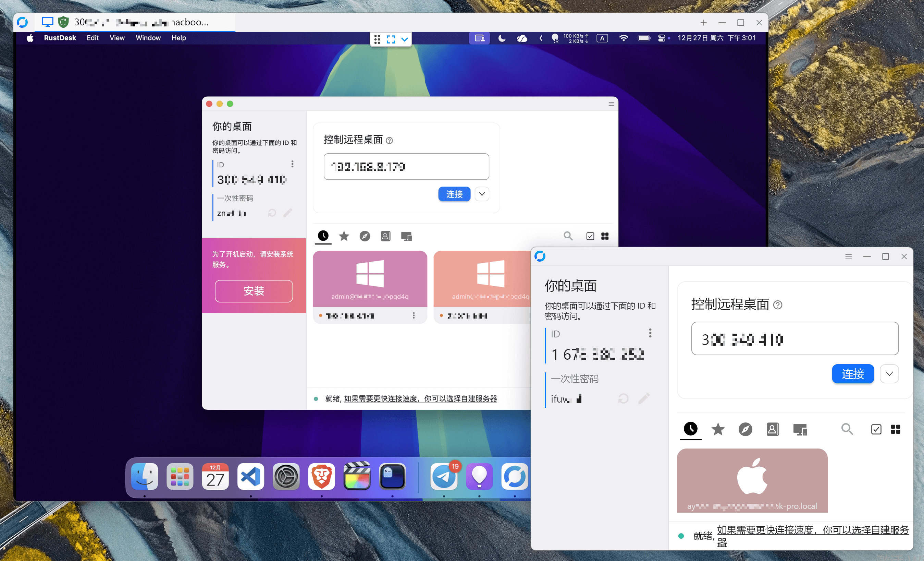Open Brave browser in the dock

click(321, 477)
